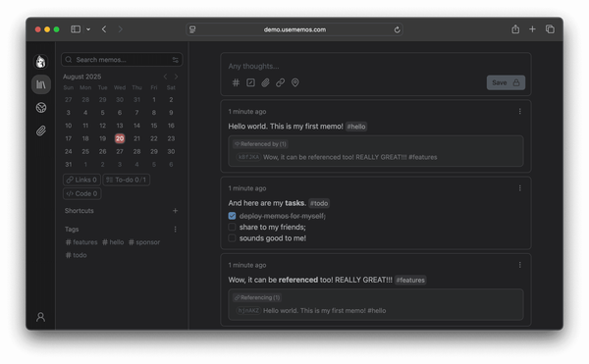Click the #hello tag in the first memo
The width and height of the screenshot is (589, 364).
[x=355, y=127]
